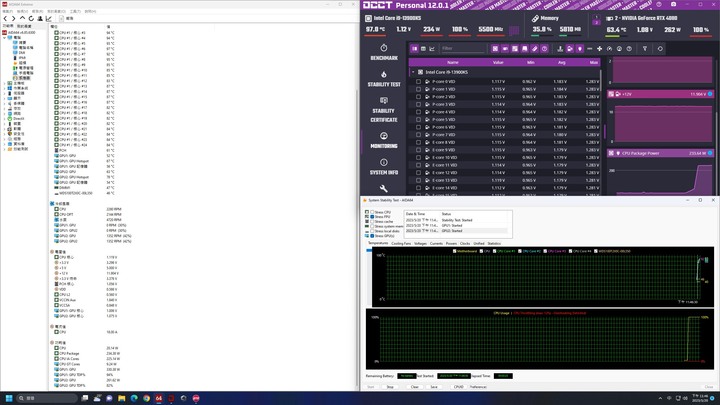The image size is (720, 405).
Task: Switch to Cooling Fans tab
Action: click(x=401, y=243)
